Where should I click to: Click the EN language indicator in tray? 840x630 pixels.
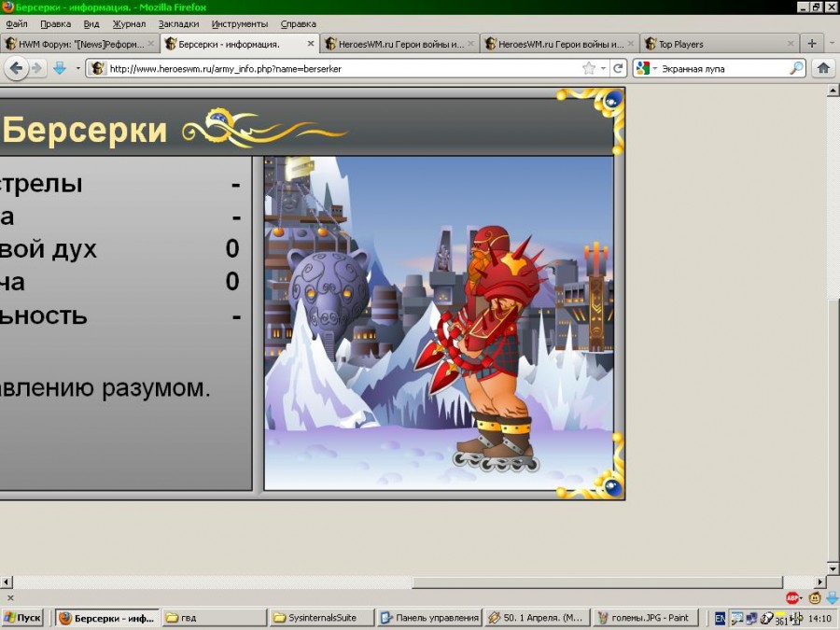[x=720, y=618]
